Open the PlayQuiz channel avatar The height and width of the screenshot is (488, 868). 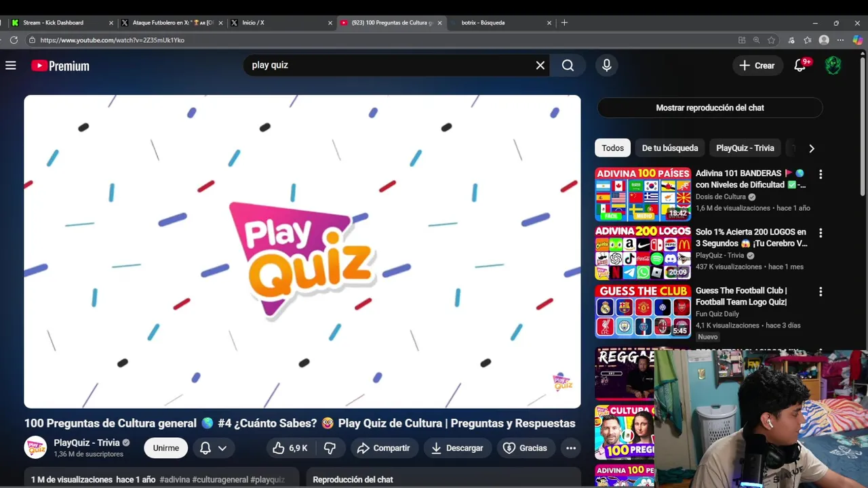coord(35,447)
